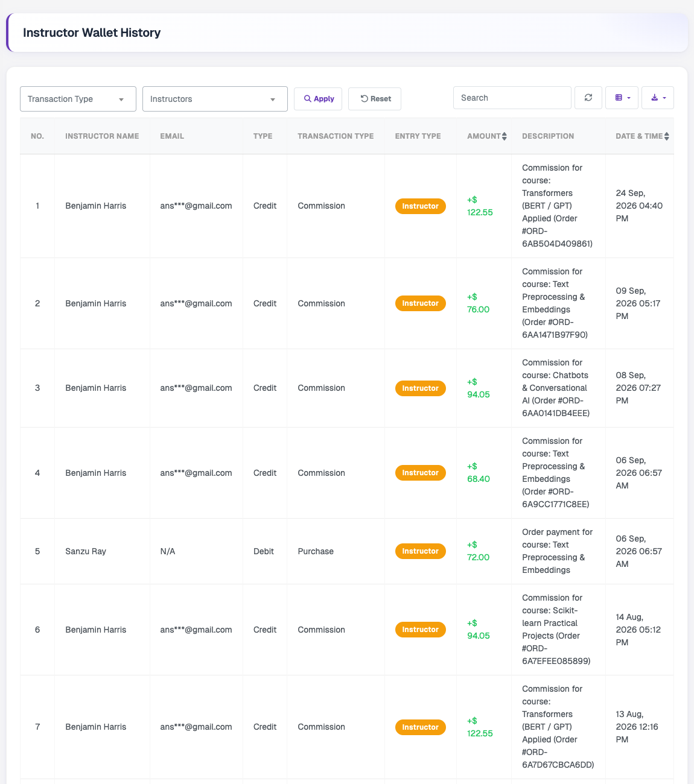Click the +$ 72.00 amount
This screenshot has width=694, height=784.
[x=479, y=551]
